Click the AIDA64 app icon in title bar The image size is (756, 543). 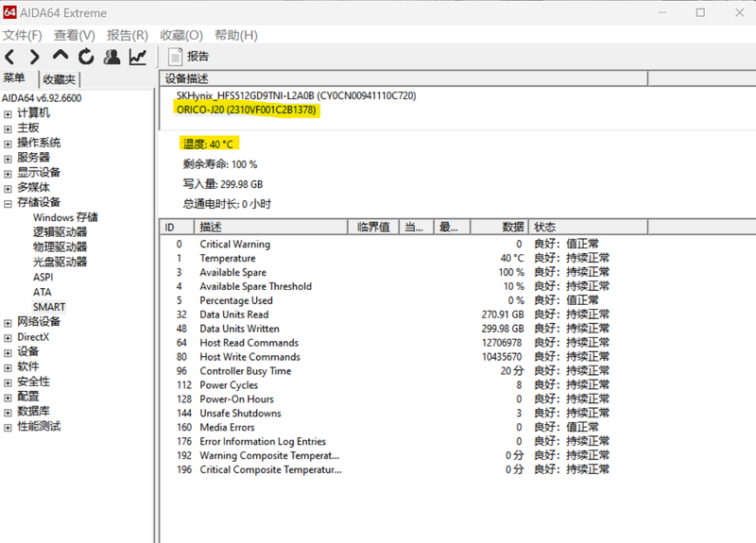(x=9, y=12)
